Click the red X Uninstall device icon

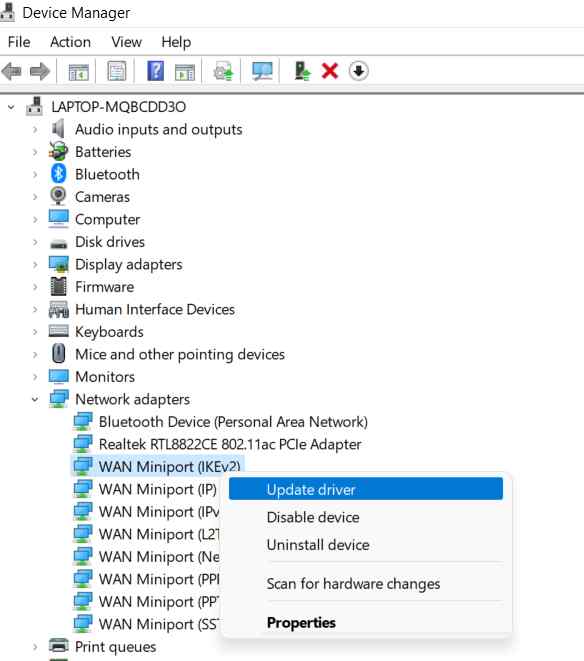(x=330, y=71)
